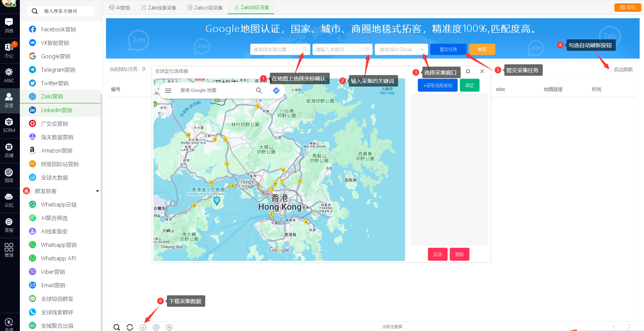Click the orange 帮助 help button

click(628, 7)
